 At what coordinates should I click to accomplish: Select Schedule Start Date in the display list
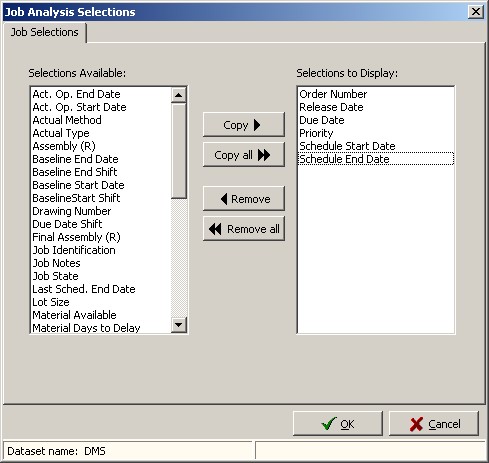pos(347,146)
